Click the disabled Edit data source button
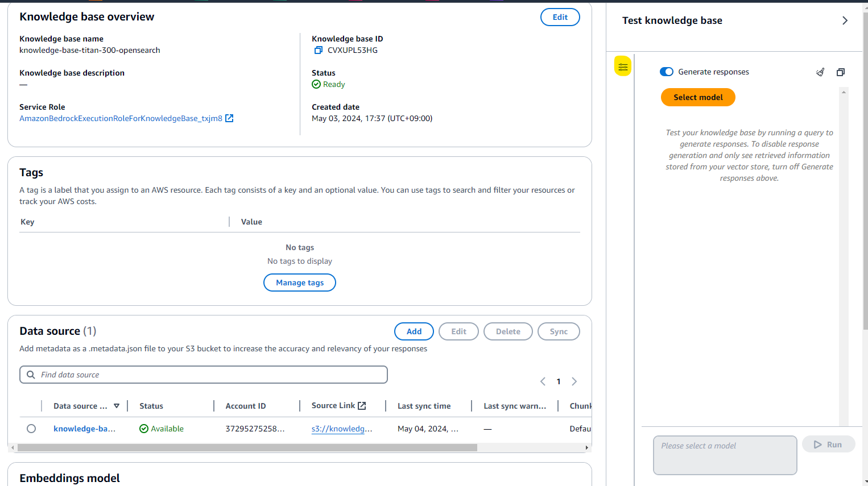This screenshot has width=868, height=486. tap(458, 331)
